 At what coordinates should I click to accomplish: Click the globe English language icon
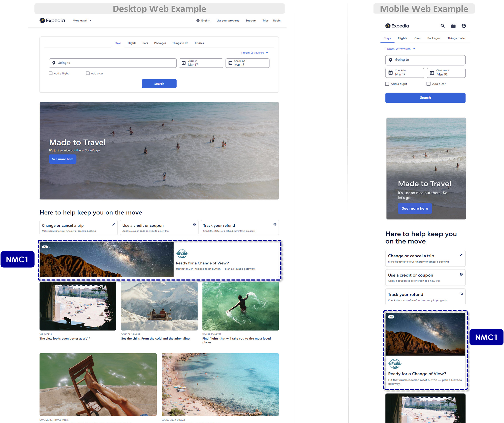tap(198, 21)
